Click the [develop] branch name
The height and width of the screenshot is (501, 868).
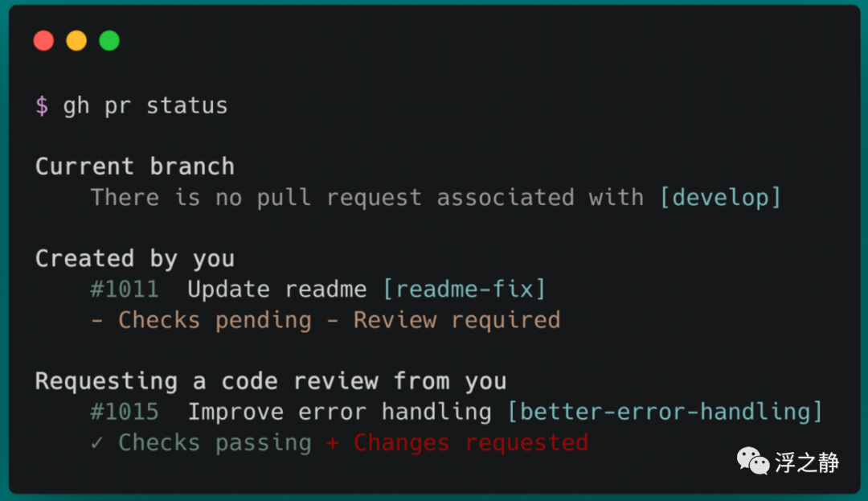tap(720, 197)
